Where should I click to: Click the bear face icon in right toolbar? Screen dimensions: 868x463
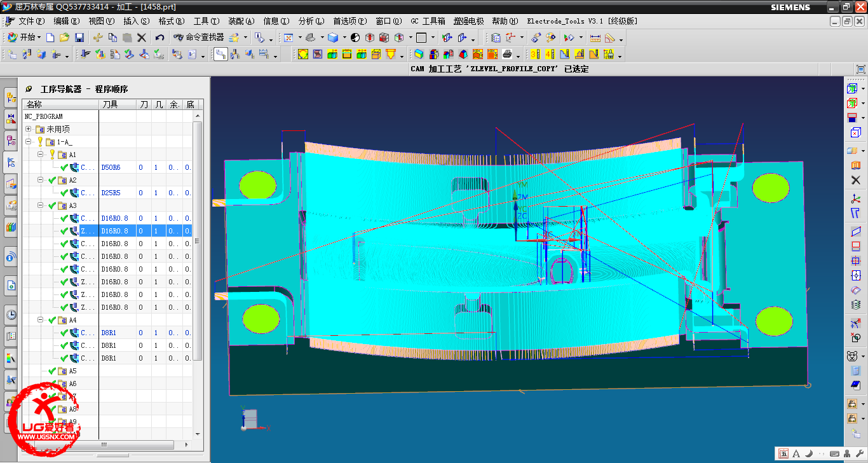(852, 356)
